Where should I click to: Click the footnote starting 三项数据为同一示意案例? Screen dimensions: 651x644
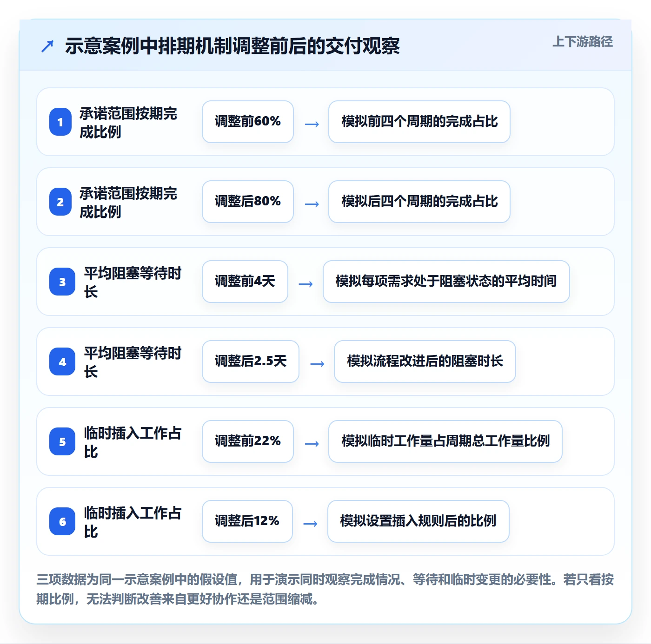point(325,589)
